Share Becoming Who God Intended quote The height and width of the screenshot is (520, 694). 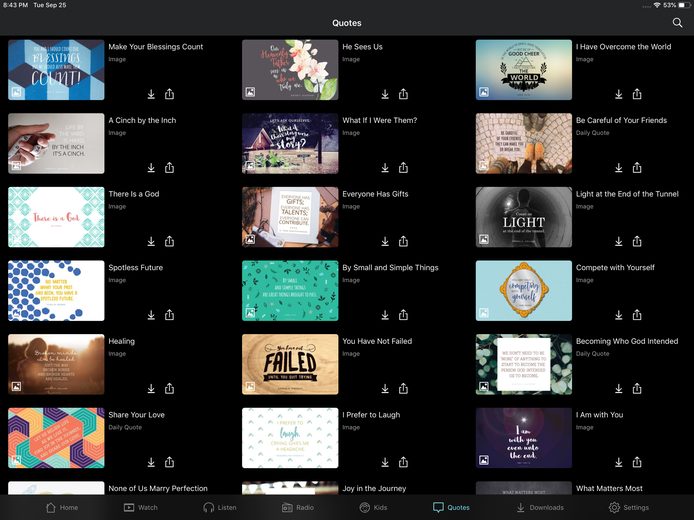click(x=637, y=388)
